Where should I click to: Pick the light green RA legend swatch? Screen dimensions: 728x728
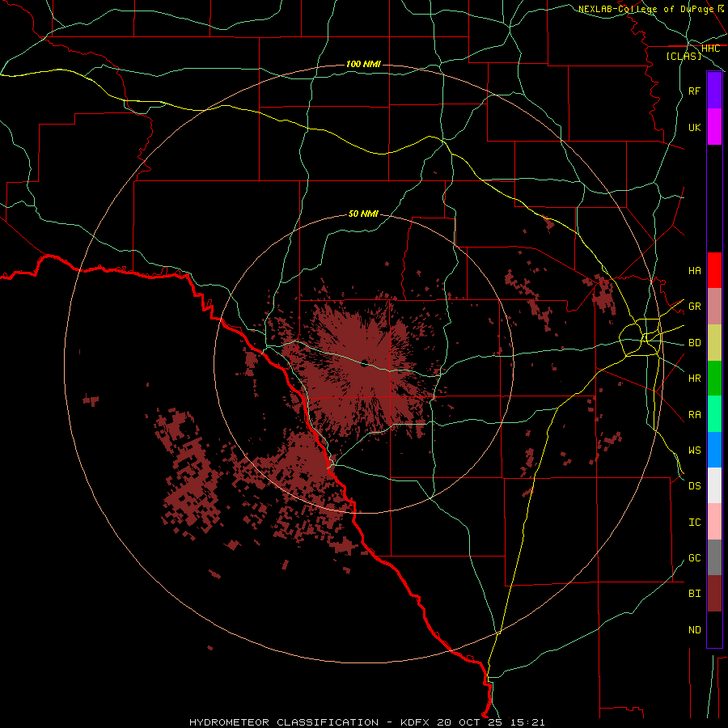[714, 414]
